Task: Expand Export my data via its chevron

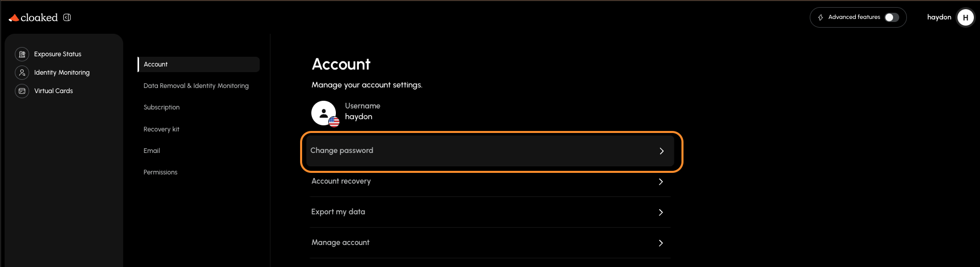Action: 660,212
